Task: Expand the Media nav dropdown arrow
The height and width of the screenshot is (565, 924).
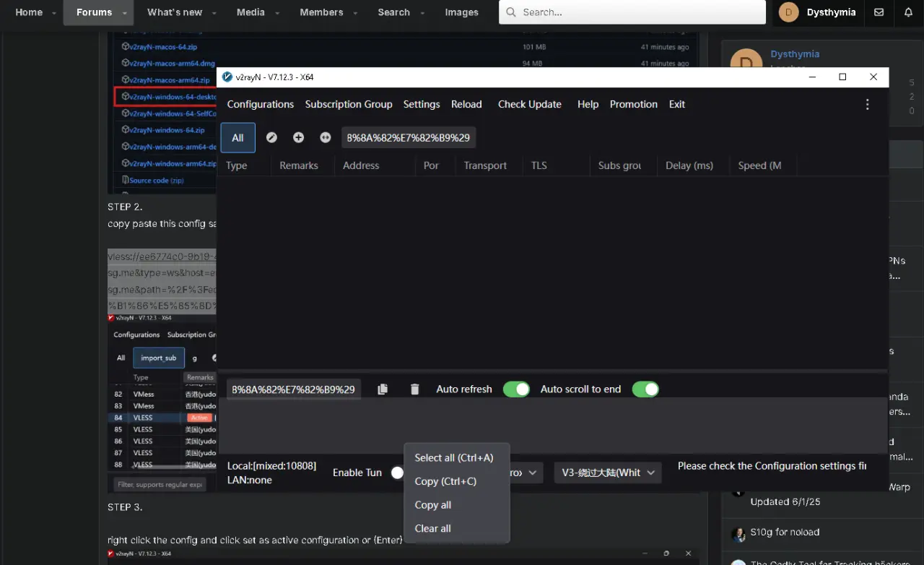Action: (x=277, y=13)
